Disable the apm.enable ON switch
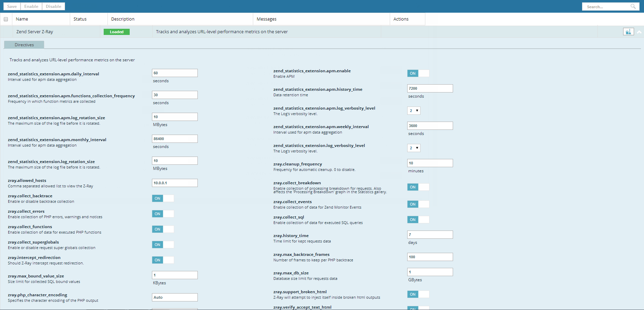 tap(418, 73)
